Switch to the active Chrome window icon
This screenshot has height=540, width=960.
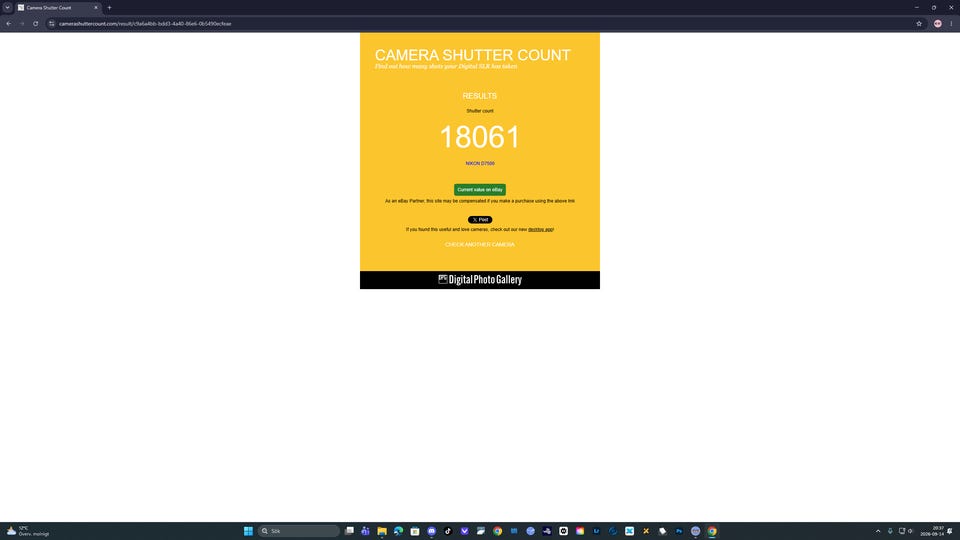[x=712, y=531]
